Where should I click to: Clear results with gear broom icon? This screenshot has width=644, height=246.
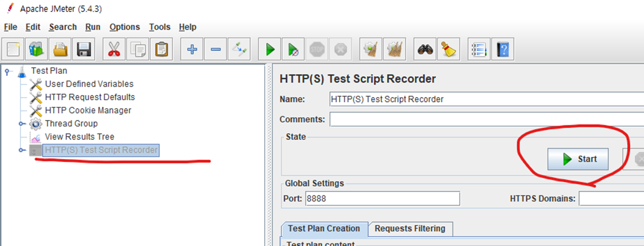[x=370, y=49]
